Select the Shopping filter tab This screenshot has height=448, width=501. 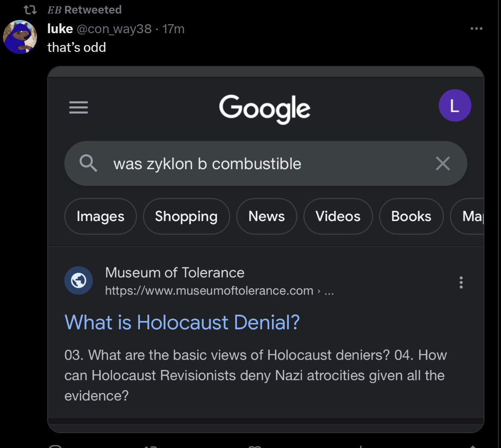[186, 216]
